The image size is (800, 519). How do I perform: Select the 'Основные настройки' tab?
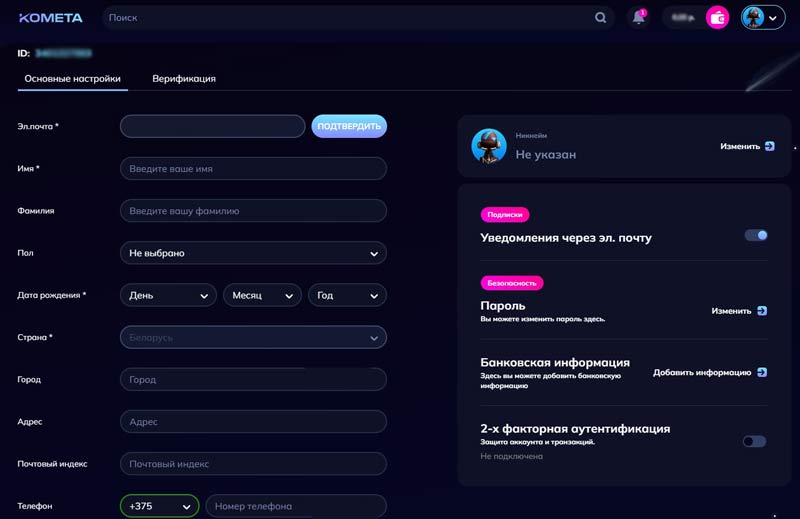[72, 78]
